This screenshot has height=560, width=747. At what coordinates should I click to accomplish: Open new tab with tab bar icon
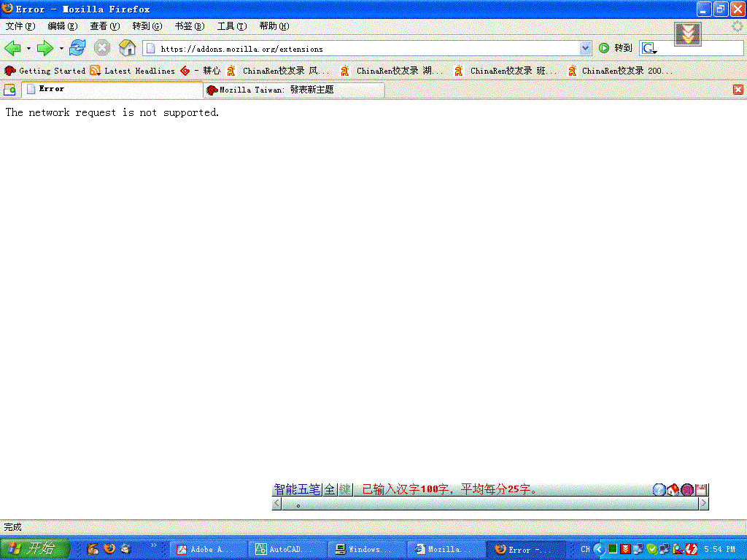tap(9, 90)
